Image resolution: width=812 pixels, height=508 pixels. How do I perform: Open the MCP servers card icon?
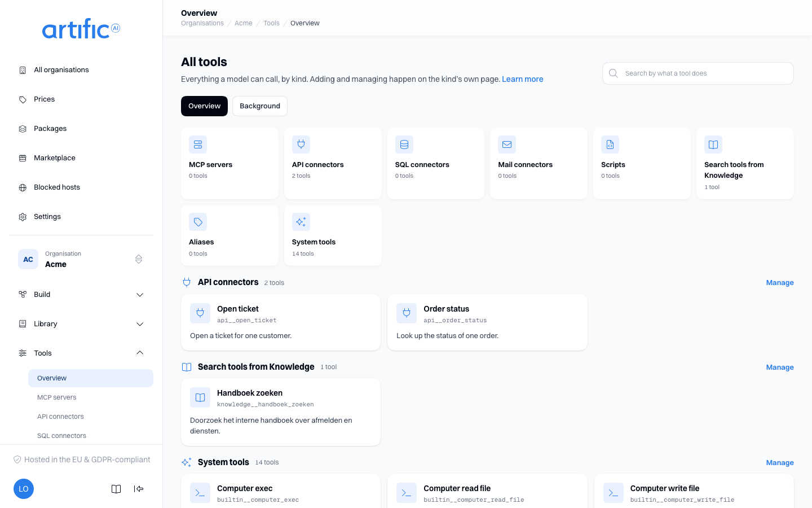(x=198, y=144)
